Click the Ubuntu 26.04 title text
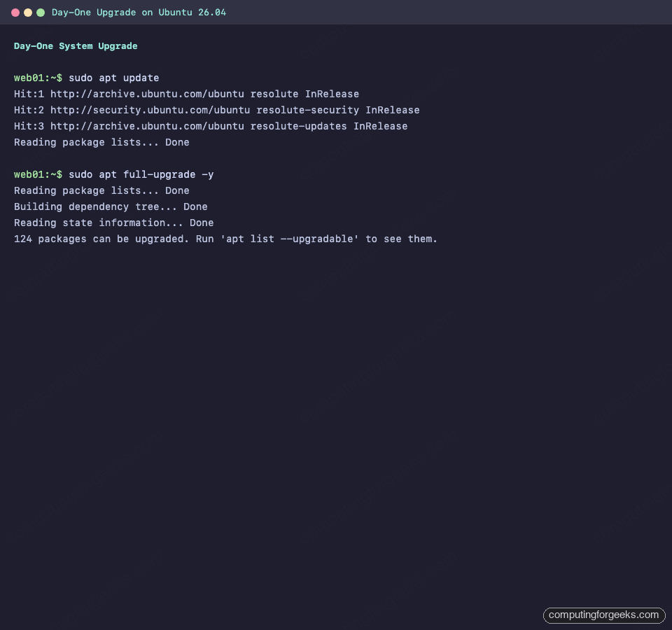The image size is (672, 630). point(191,12)
